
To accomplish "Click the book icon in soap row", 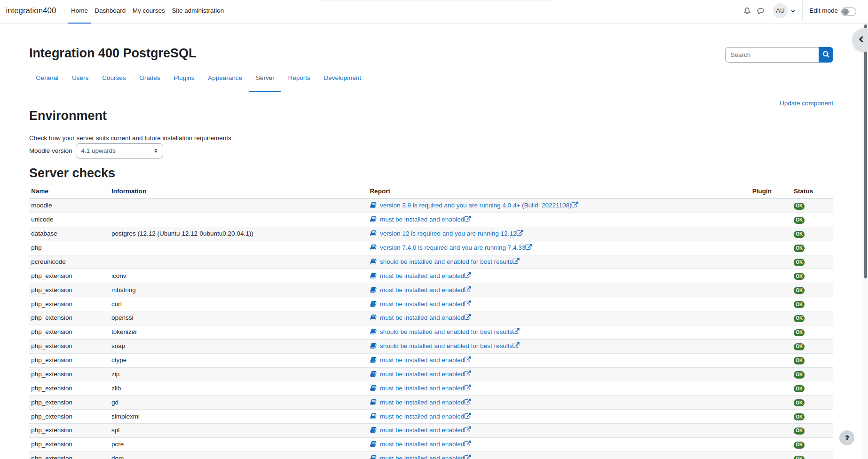I will [x=373, y=346].
